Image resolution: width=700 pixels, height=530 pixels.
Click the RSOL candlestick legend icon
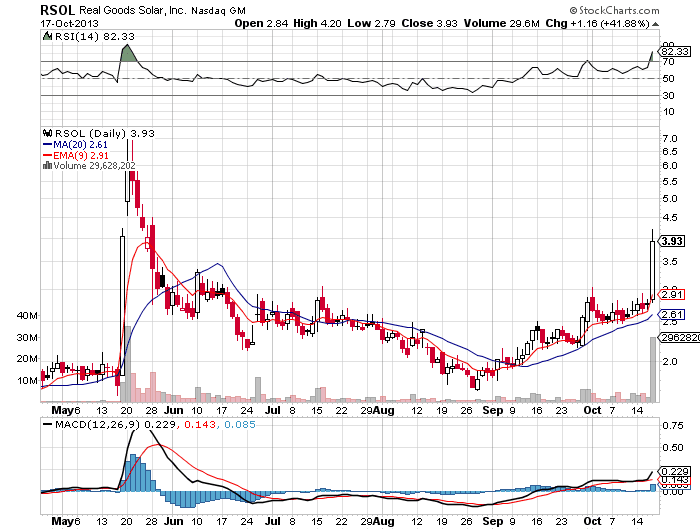click(x=47, y=133)
